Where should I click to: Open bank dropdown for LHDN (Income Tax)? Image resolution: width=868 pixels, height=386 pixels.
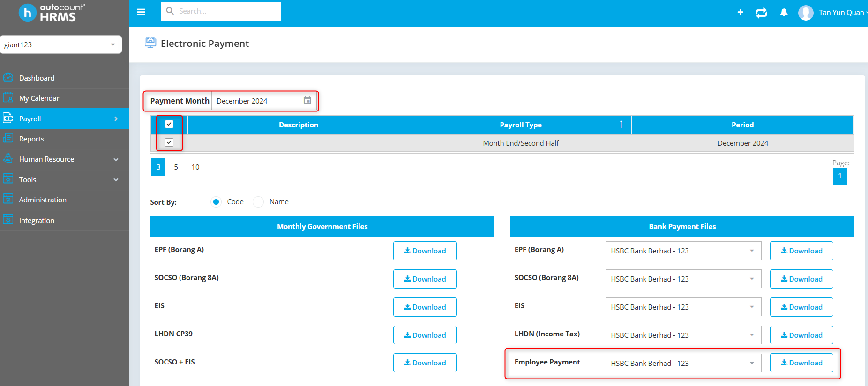click(683, 335)
